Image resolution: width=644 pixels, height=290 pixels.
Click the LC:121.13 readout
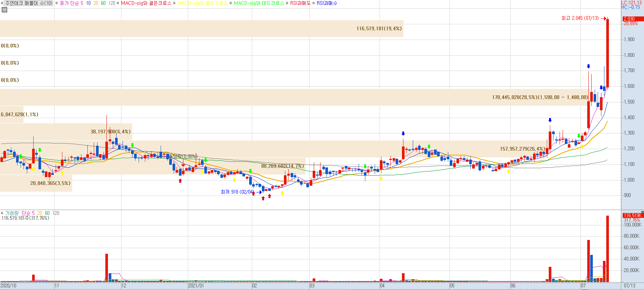tap(632, 3)
